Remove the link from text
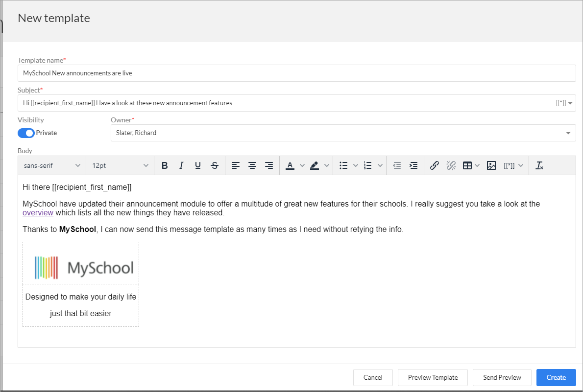583x392 pixels. [451, 166]
